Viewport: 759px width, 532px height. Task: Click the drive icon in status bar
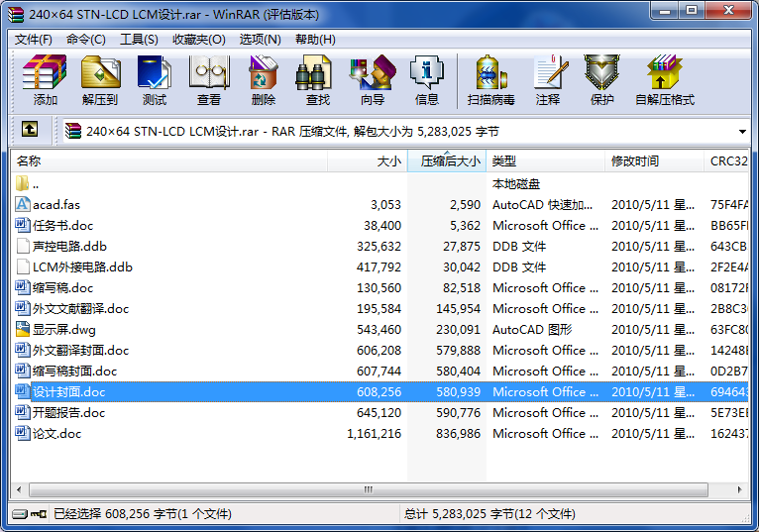20,513
